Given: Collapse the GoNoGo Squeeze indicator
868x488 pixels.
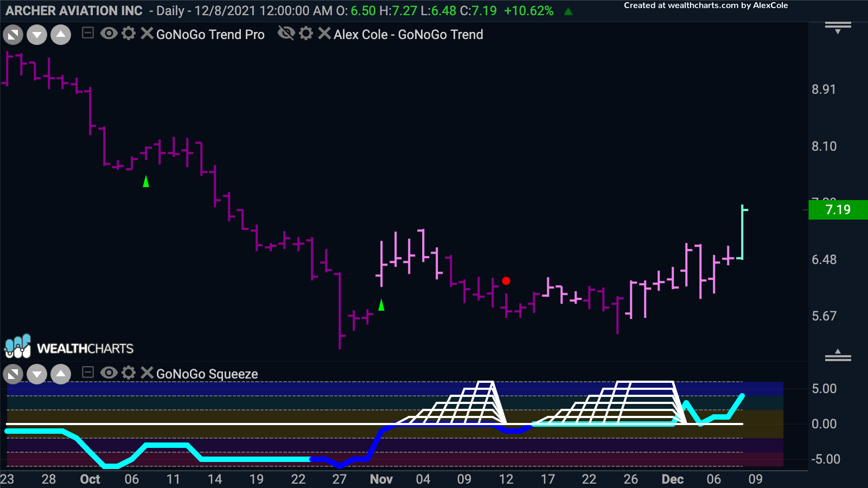Looking at the screenshot, I should coord(87,373).
